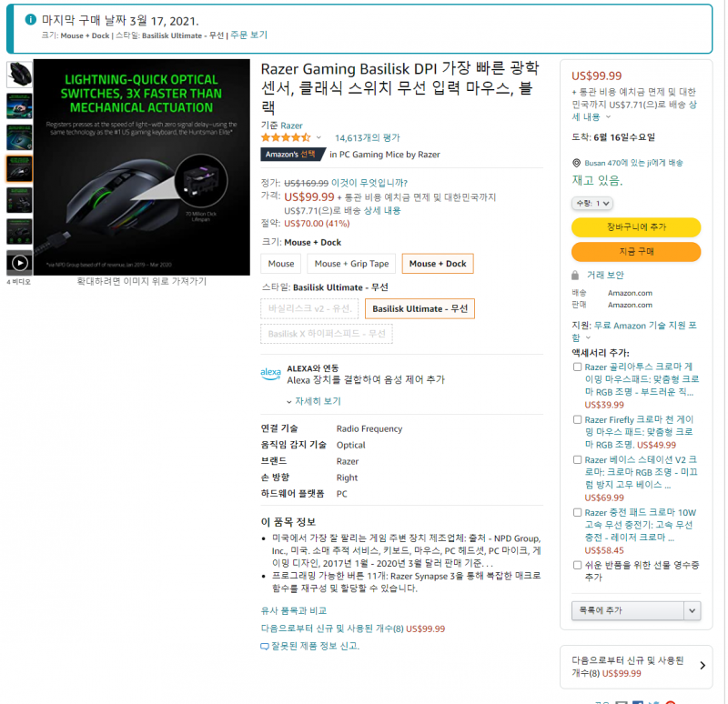Open the 목록에 추가 dropdown arrow
The width and height of the screenshot is (728, 704).
pos(693,610)
